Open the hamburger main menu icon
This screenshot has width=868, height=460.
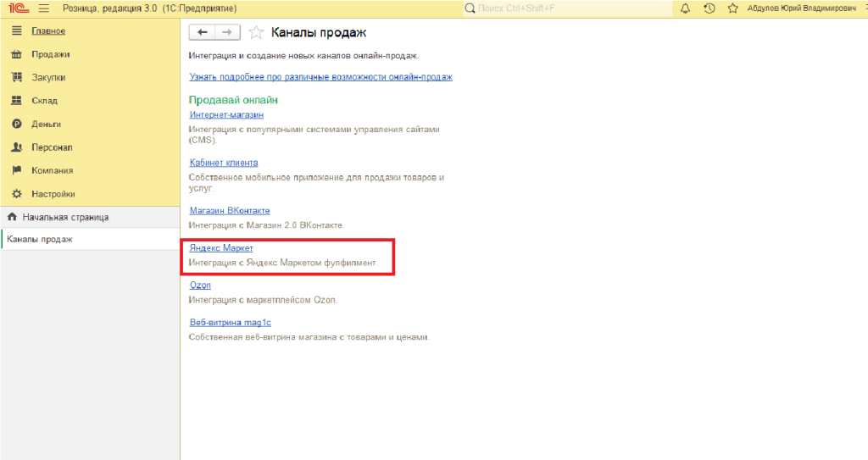pos(44,8)
